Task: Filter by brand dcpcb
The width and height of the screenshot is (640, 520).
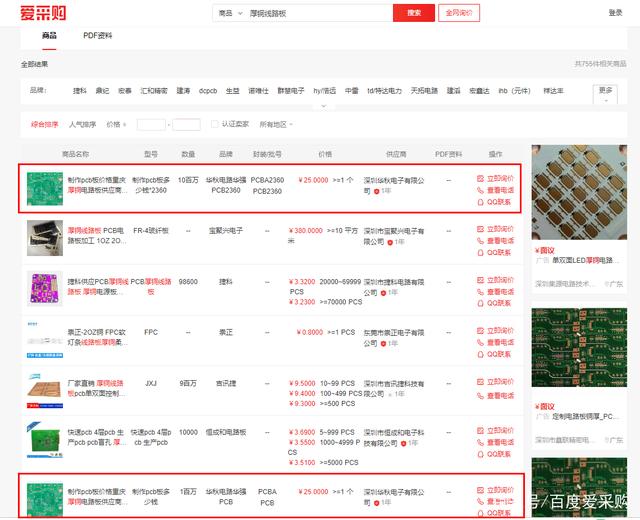Action: (x=208, y=91)
